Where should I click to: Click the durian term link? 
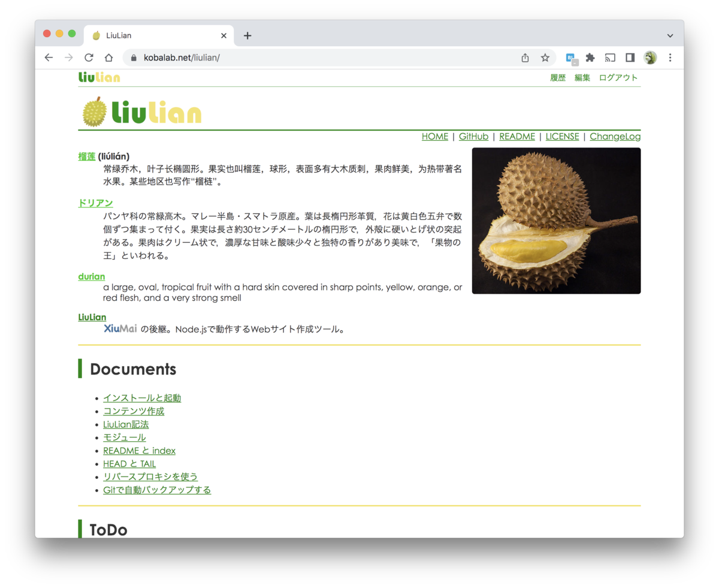tap(92, 276)
